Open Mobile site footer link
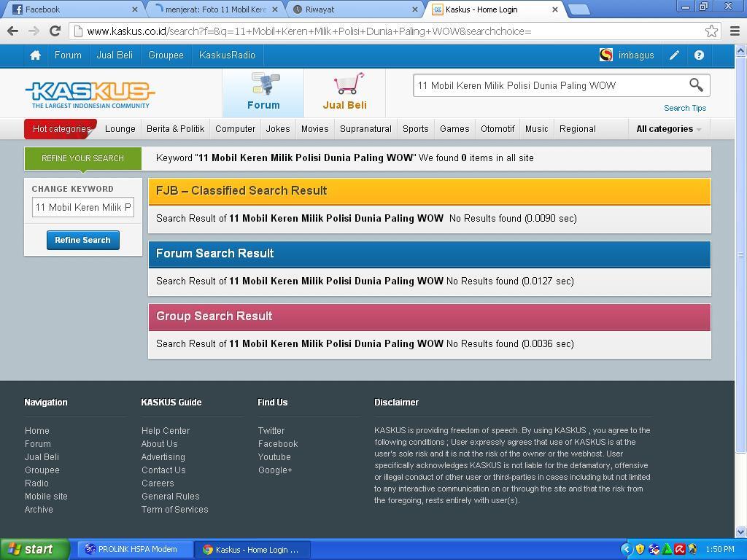Image resolution: width=747 pixels, height=560 pixels. [x=46, y=496]
